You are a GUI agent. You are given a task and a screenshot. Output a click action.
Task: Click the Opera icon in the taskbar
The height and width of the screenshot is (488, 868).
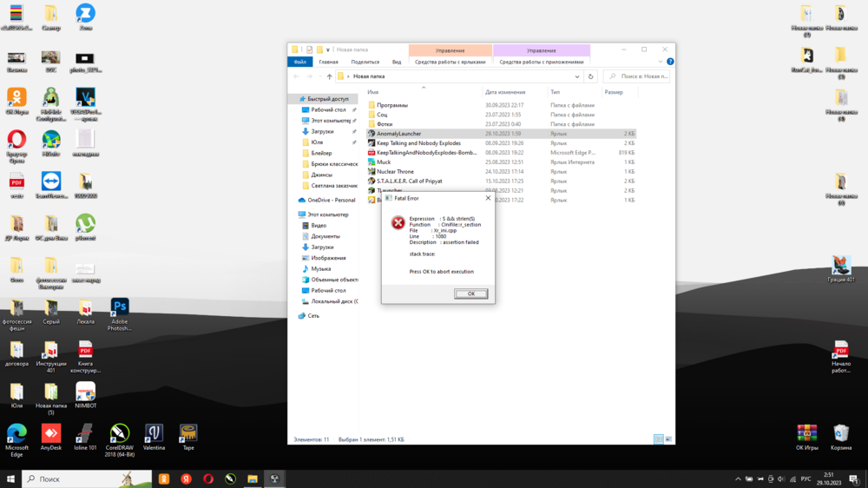point(208,478)
